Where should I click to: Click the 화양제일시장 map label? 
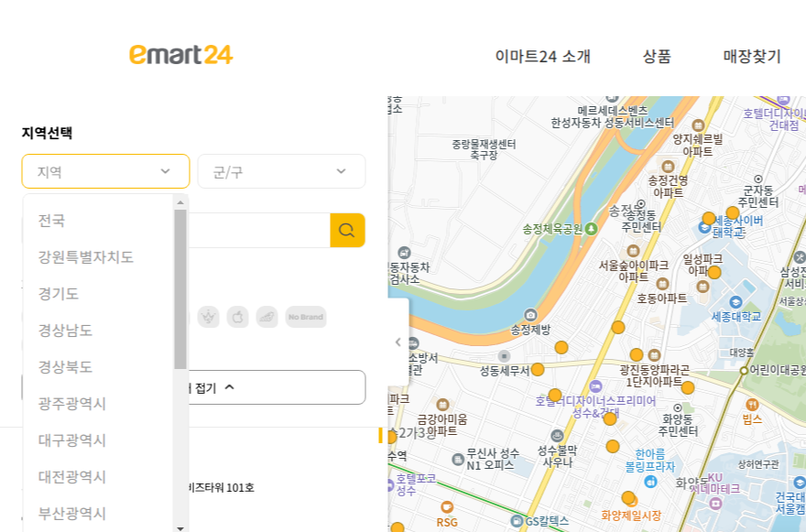click(x=631, y=515)
